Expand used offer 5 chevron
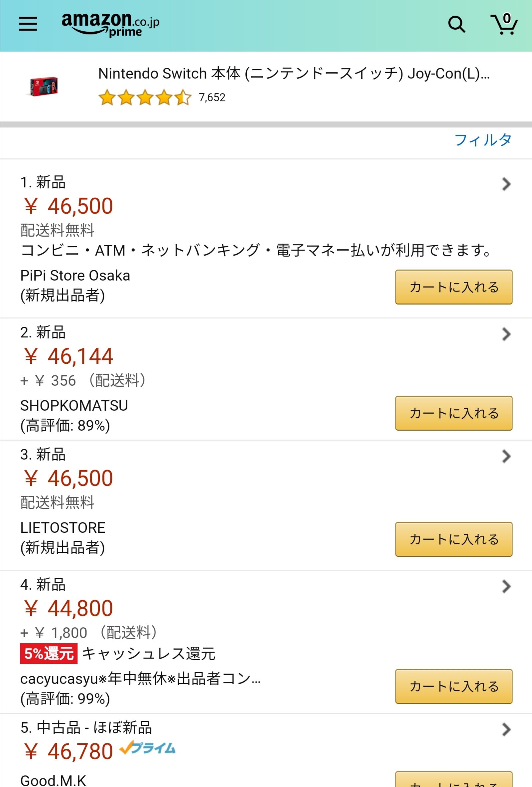 pos(506,729)
